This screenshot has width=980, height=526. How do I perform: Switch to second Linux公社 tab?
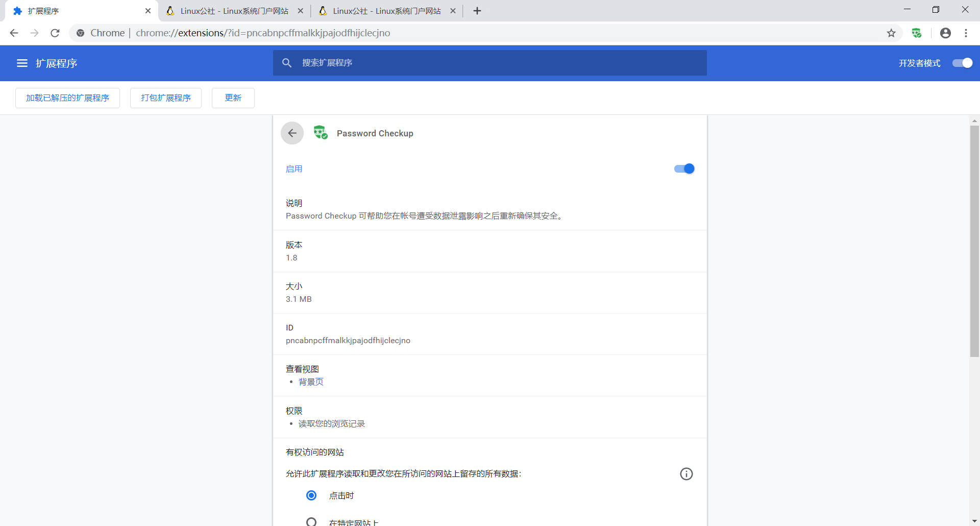(x=234, y=11)
